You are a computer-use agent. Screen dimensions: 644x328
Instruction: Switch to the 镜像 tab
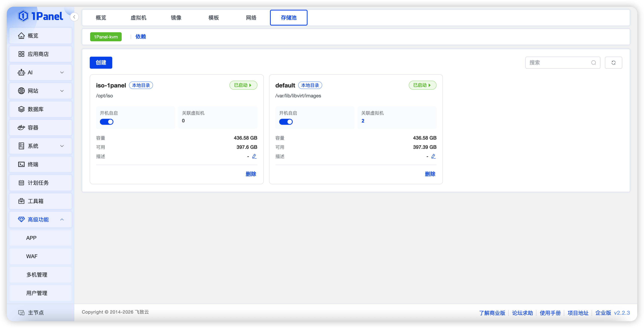click(x=176, y=18)
